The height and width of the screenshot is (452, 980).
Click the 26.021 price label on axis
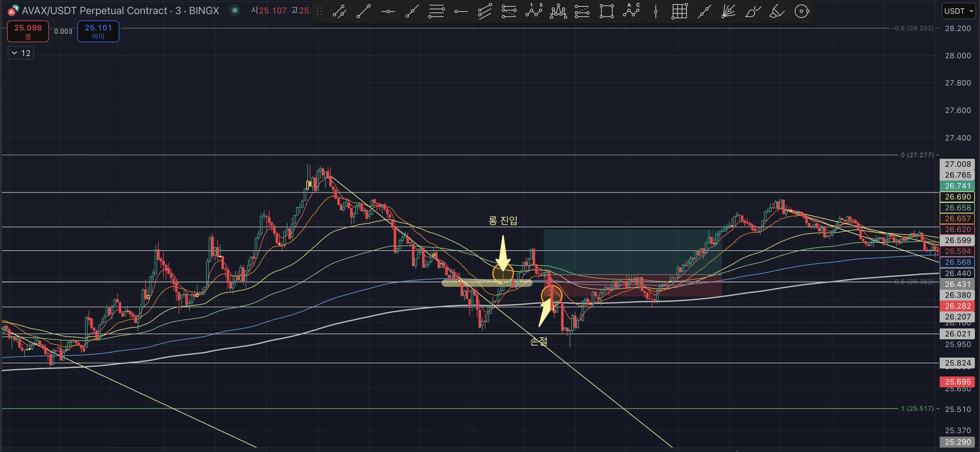(x=957, y=334)
